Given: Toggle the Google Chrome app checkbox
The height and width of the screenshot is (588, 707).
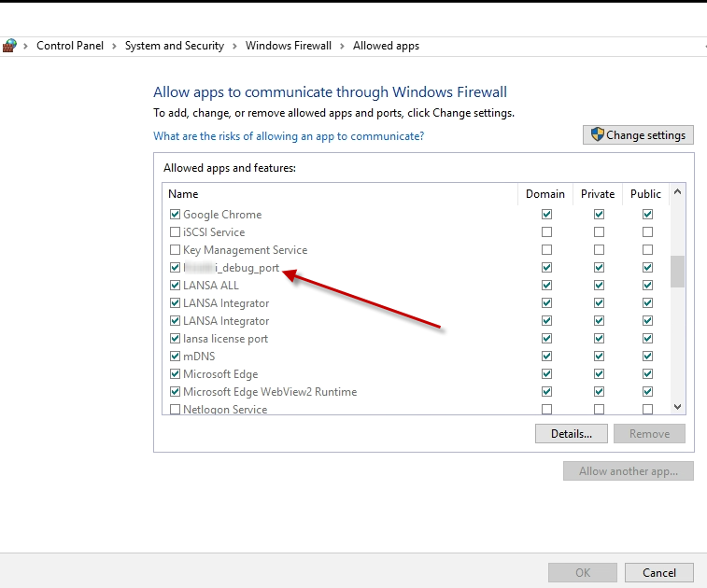Looking at the screenshot, I should 175,215.
